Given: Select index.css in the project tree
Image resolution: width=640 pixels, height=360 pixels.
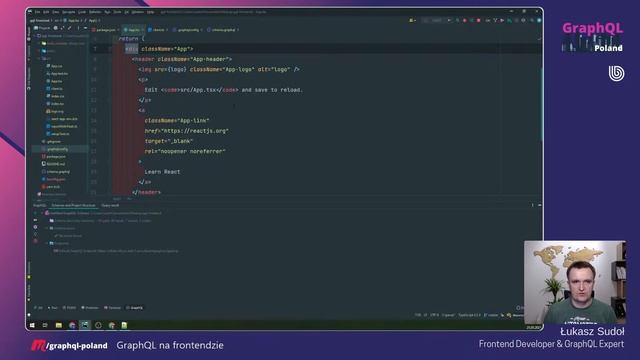Looking at the screenshot, I should coord(55,96).
